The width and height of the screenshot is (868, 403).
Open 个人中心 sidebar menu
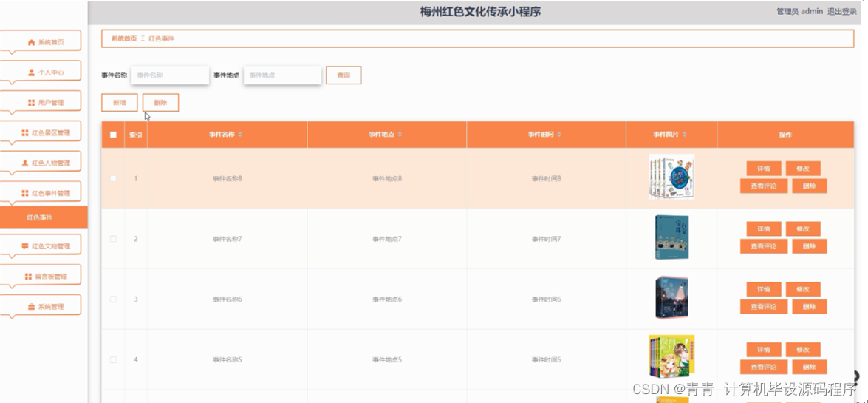pyautogui.click(x=41, y=72)
